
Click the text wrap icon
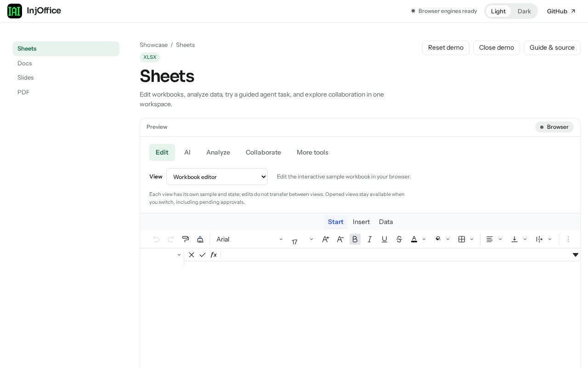pos(539,239)
